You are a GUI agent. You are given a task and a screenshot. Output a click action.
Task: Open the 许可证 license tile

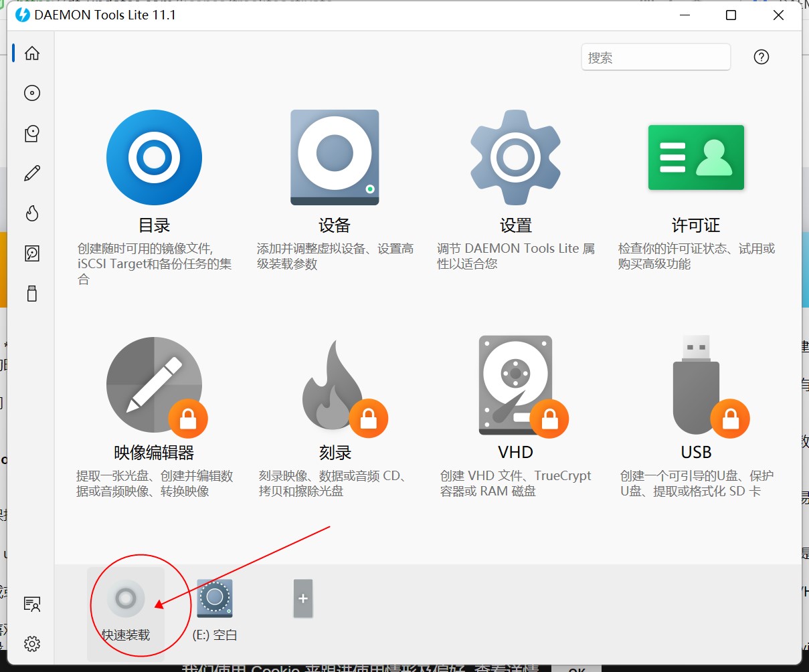696,158
